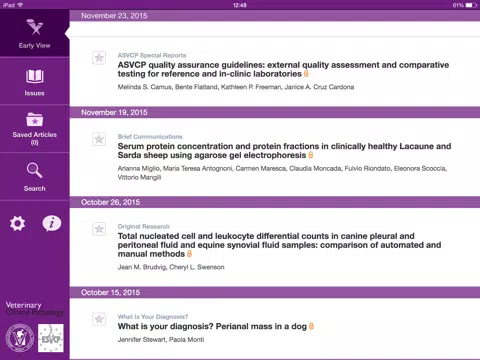
Task: Tap the info speech-bubble icon
Action: click(x=52, y=223)
